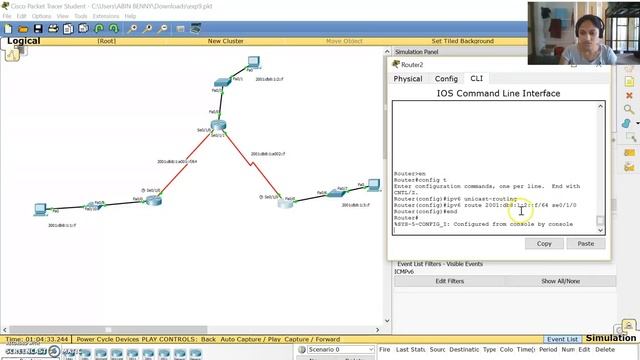Click the rightmost PC in the topology

[x=374, y=185]
